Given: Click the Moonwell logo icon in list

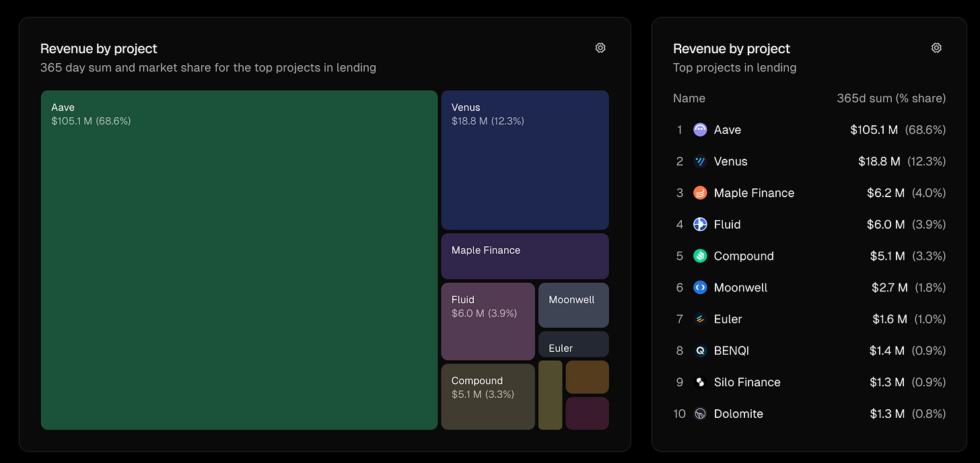Looking at the screenshot, I should [x=700, y=287].
